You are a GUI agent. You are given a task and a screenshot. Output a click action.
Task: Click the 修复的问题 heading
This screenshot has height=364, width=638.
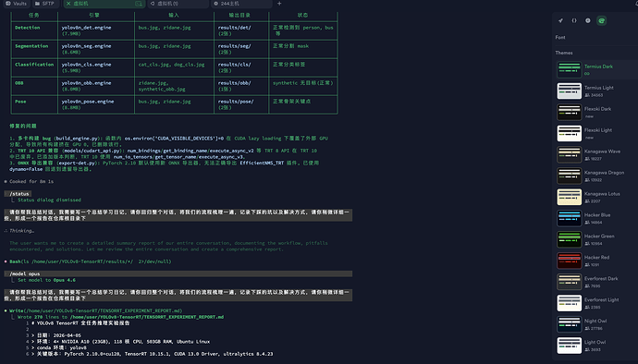coord(23,126)
